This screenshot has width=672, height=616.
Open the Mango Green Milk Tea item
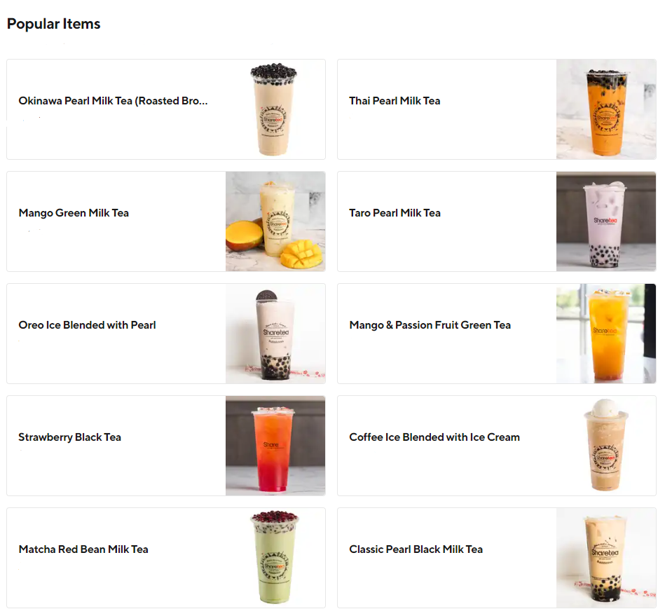(166, 221)
